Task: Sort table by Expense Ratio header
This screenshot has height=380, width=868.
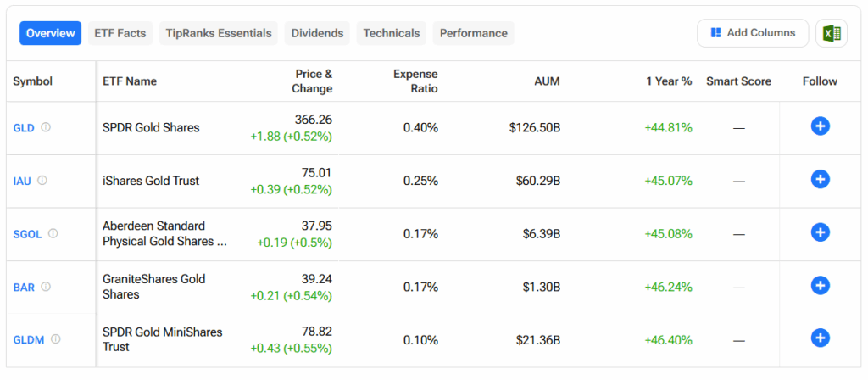Action: coord(415,81)
